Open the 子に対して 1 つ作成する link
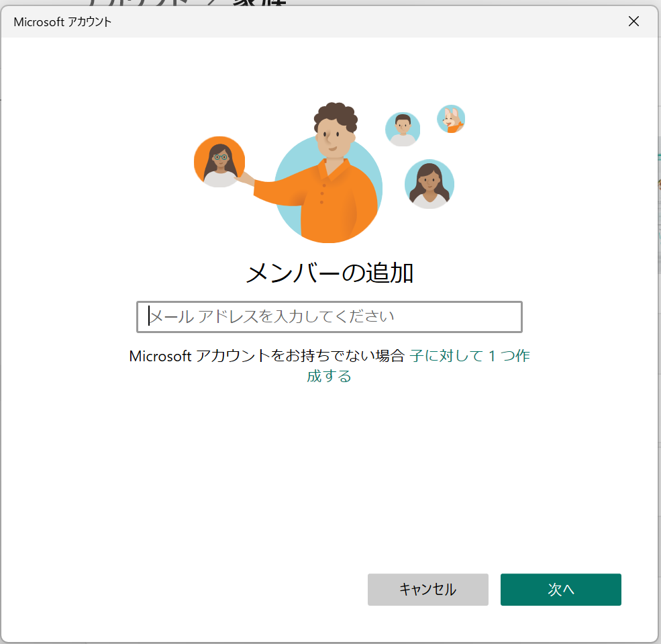 [470, 356]
